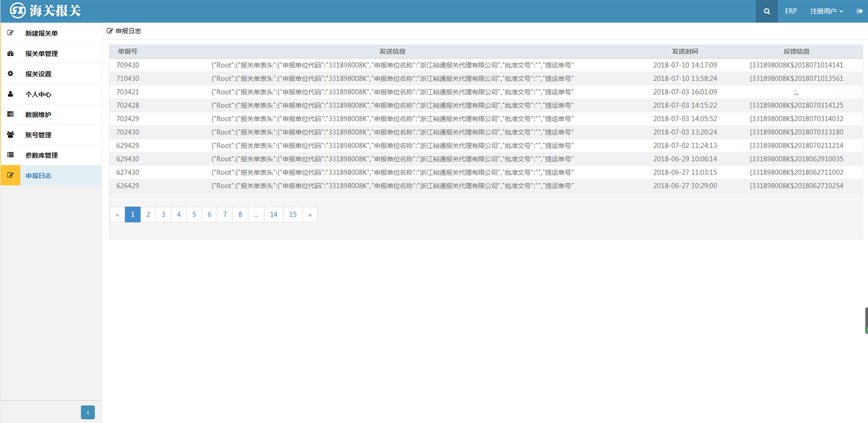This screenshot has width=868, height=423.
Task: Click the user icon beside 个人中心
Action: pyautogui.click(x=10, y=94)
